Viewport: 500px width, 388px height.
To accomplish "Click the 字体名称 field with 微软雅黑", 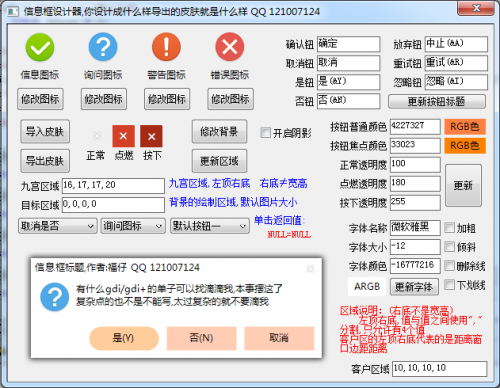I will coord(415,228).
